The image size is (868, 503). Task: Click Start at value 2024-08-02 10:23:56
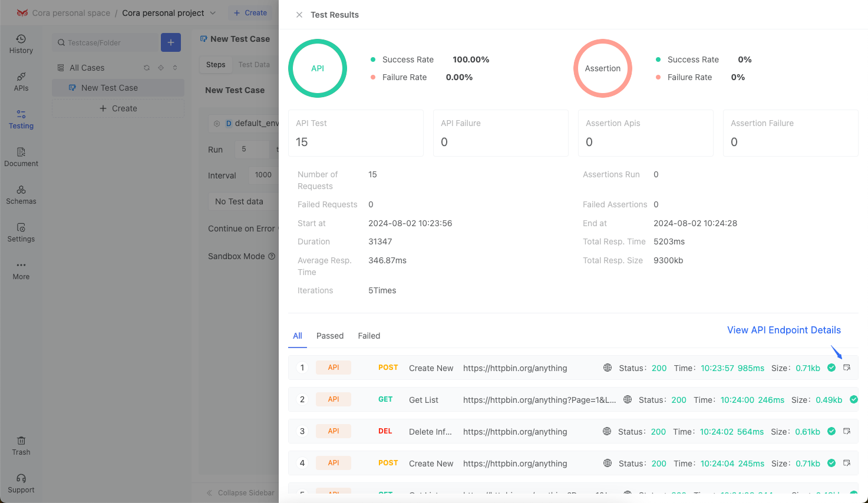pos(410,223)
